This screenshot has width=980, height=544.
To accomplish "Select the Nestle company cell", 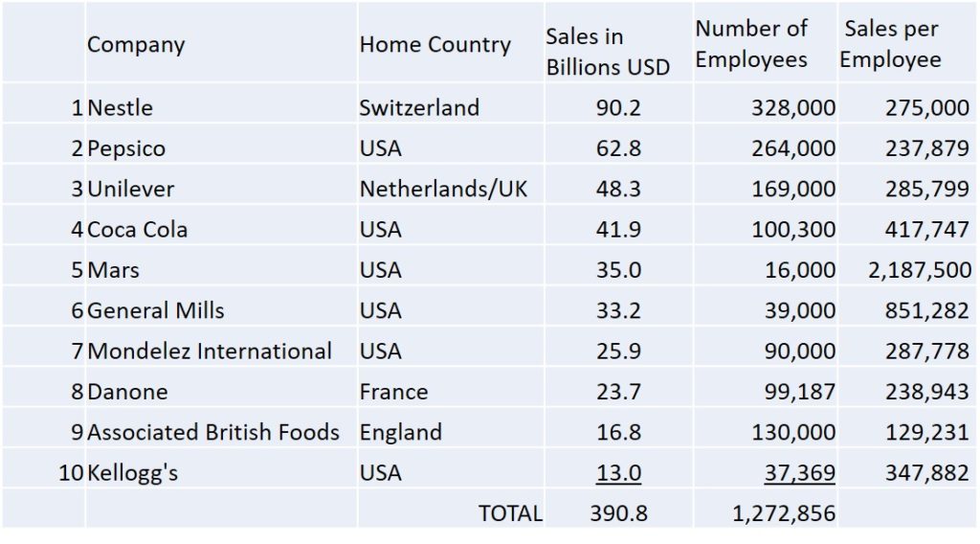I will [120, 107].
